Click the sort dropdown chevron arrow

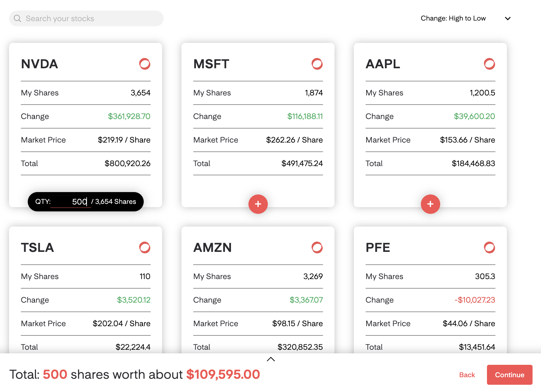coord(508,18)
